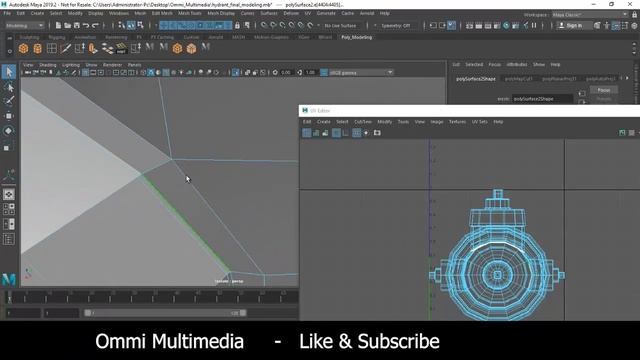Open UV Sets menu in UV Editor

click(480, 122)
